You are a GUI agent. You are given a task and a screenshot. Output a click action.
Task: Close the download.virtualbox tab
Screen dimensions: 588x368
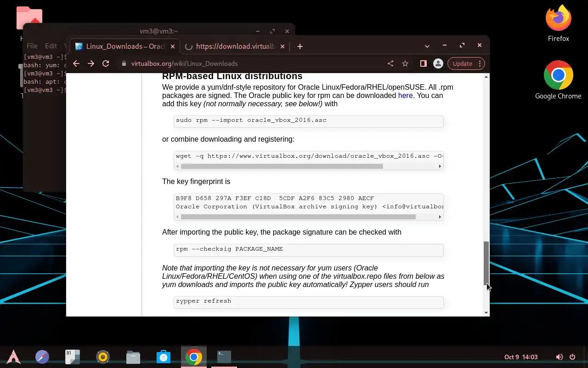(x=283, y=46)
